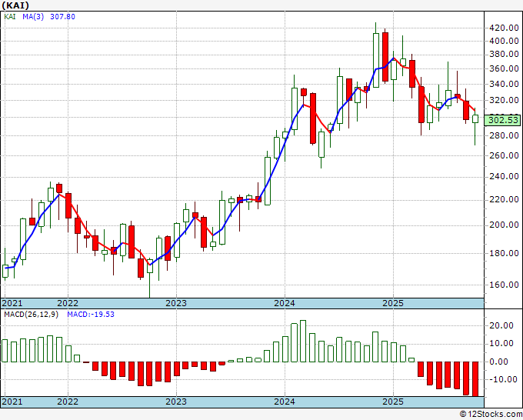This screenshot has width=523, height=420.
Task: Select the 2024 marker on MACD timeline
Action: pyautogui.click(x=285, y=402)
